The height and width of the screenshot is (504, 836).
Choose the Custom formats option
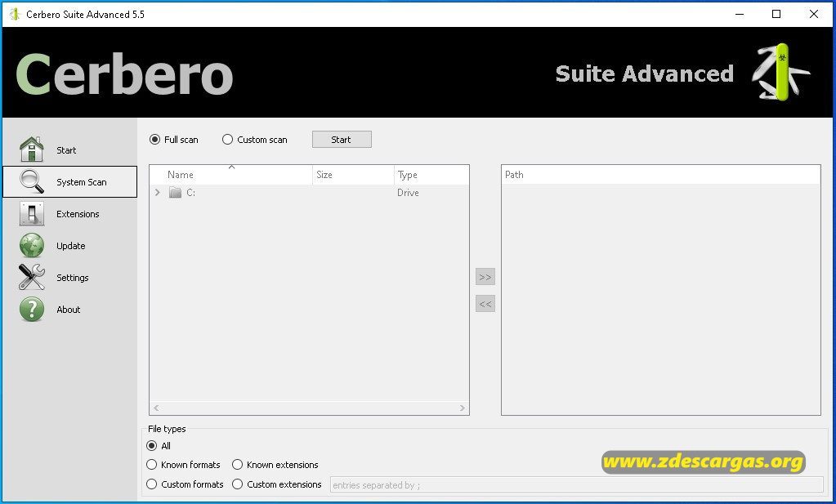(x=151, y=484)
